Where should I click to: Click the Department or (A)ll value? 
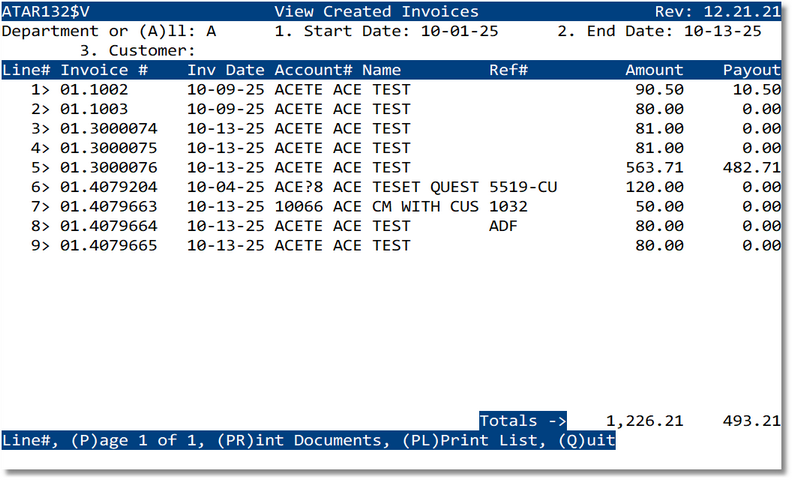211,31
